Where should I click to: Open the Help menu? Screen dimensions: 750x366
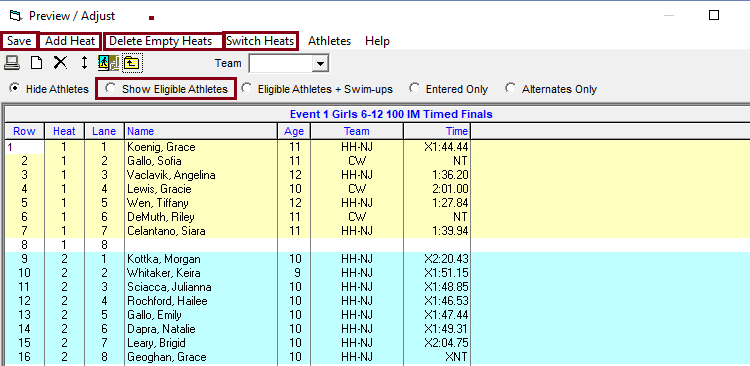377,41
